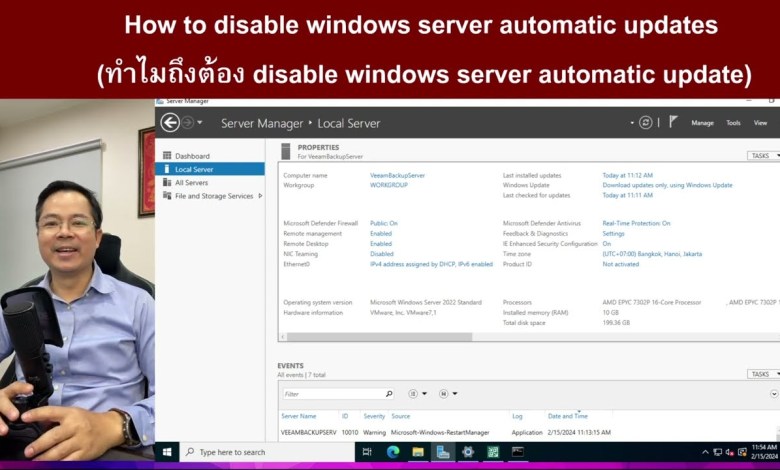Viewport: 780px width, 470px height.
Task: Click the 199.36 GB disk space value
Action: click(616, 323)
